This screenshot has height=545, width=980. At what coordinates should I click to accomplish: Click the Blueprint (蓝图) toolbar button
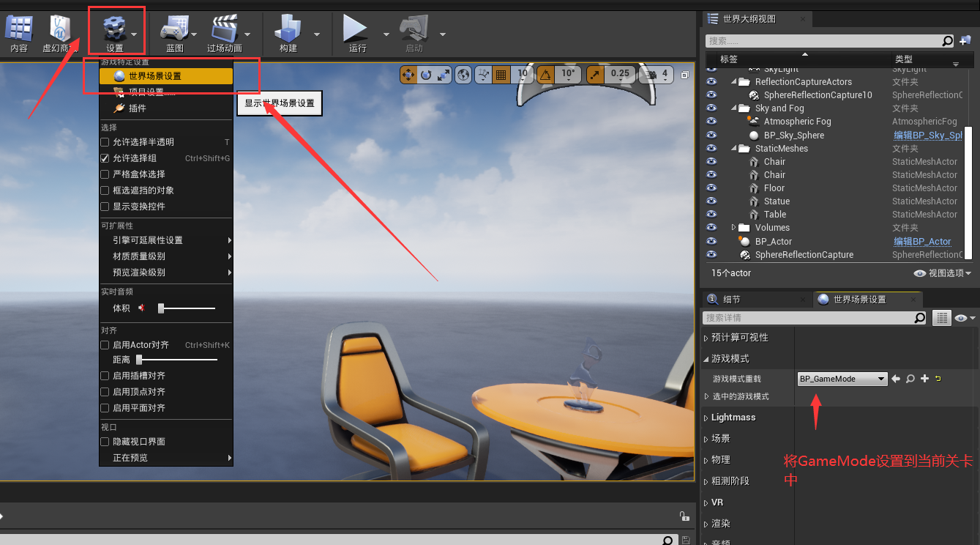click(x=174, y=33)
